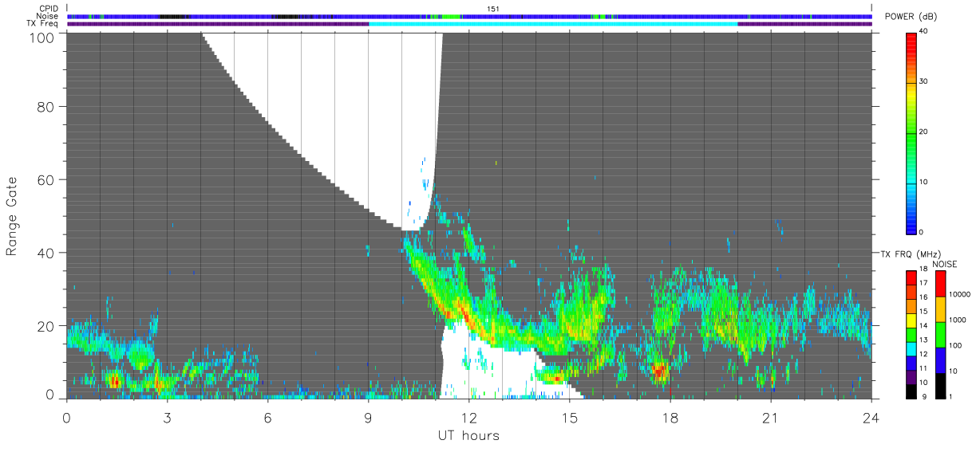Click the 12 tick on UT hours axis

pyautogui.click(x=468, y=417)
